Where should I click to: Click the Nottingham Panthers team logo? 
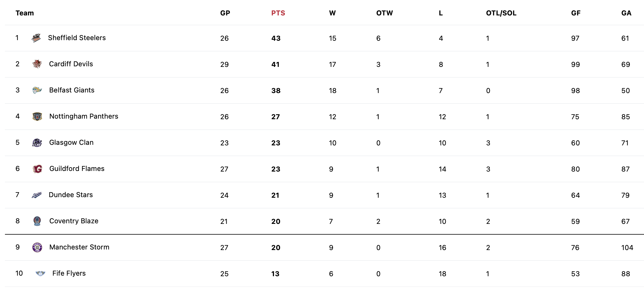(x=37, y=117)
